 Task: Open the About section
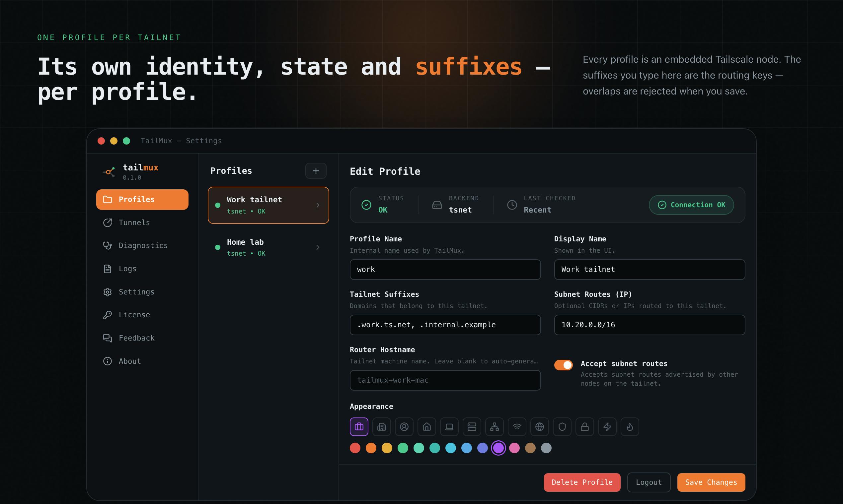[142, 361]
